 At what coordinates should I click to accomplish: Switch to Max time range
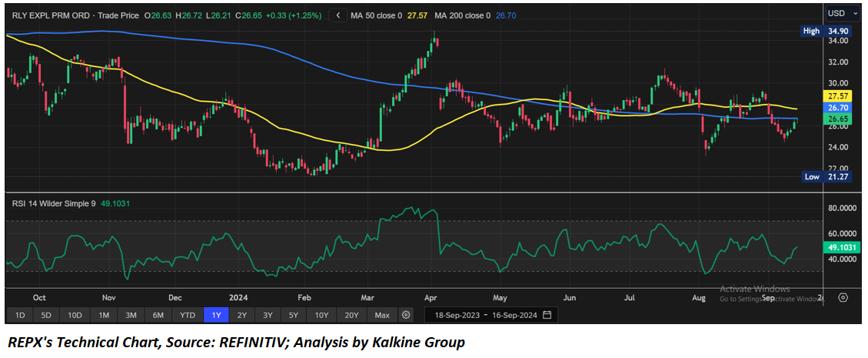click(382, 316)
